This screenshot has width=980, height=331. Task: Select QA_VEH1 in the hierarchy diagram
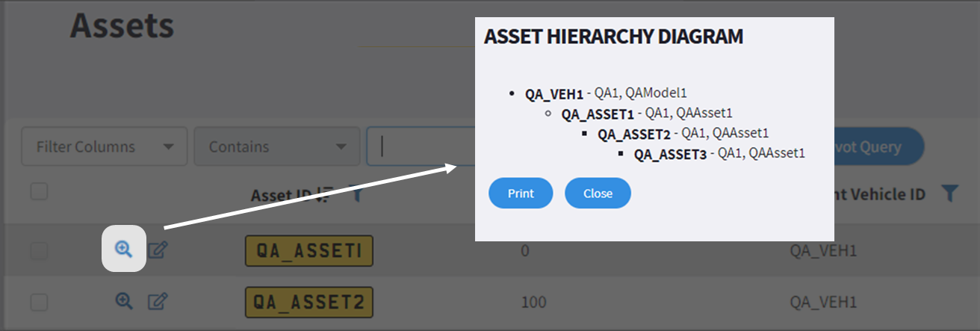[553, 94]
